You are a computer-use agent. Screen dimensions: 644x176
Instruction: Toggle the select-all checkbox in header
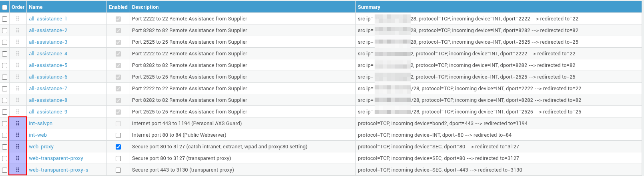pos(4,7)
